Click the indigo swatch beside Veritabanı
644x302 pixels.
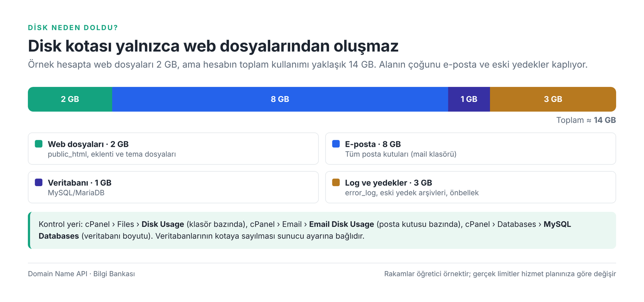(x=39, y=182)
